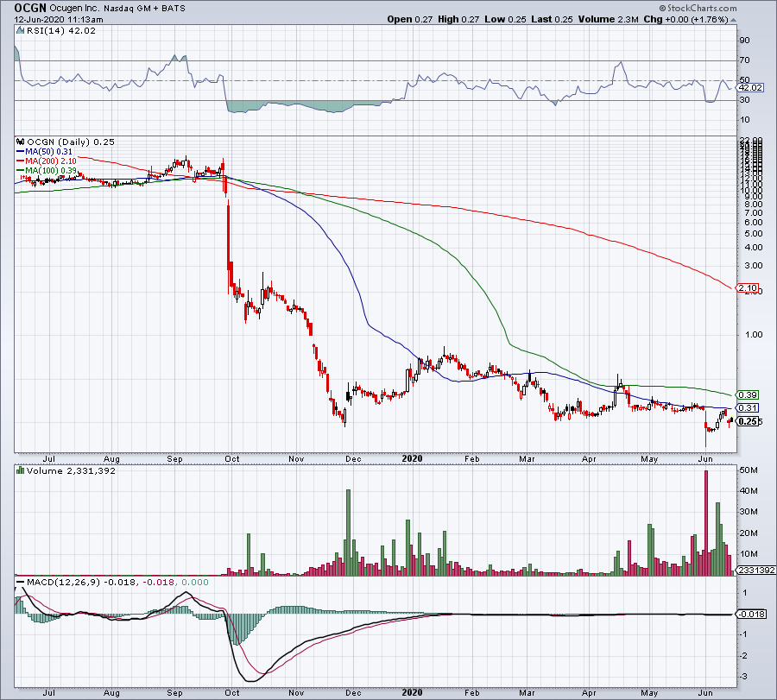Click the candlestick icon beside OCGN (Daily)
The height and width of the screenshot is (700, 777).
click(x=20, y=142)
